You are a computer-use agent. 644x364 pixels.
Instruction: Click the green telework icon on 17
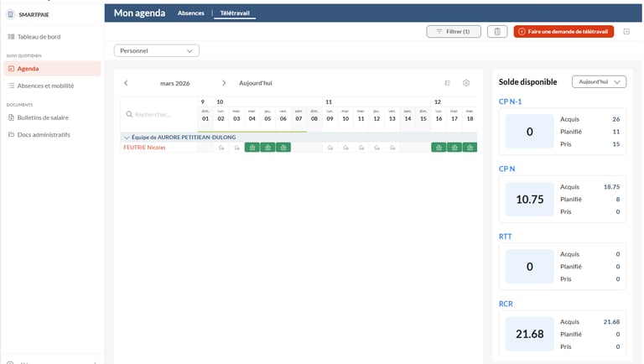[454, 148]
